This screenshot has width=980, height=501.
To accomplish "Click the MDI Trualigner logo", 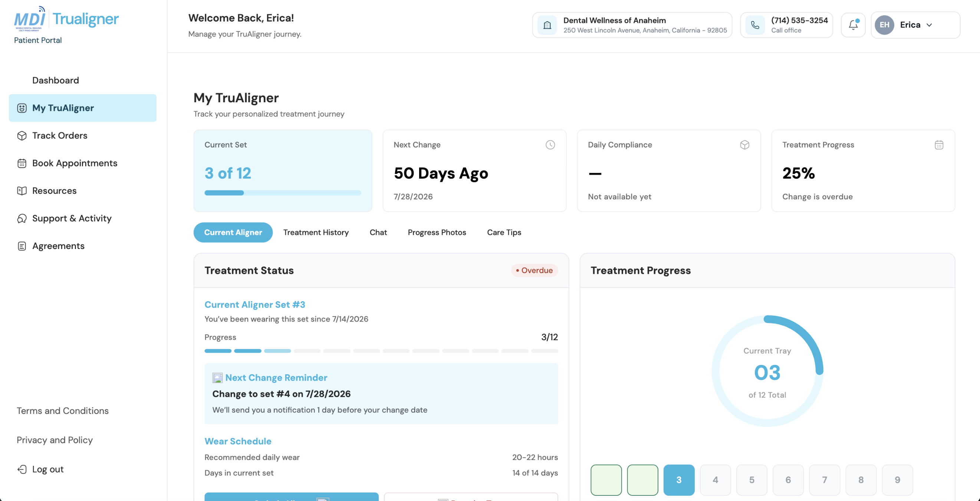I will (66, 19).
